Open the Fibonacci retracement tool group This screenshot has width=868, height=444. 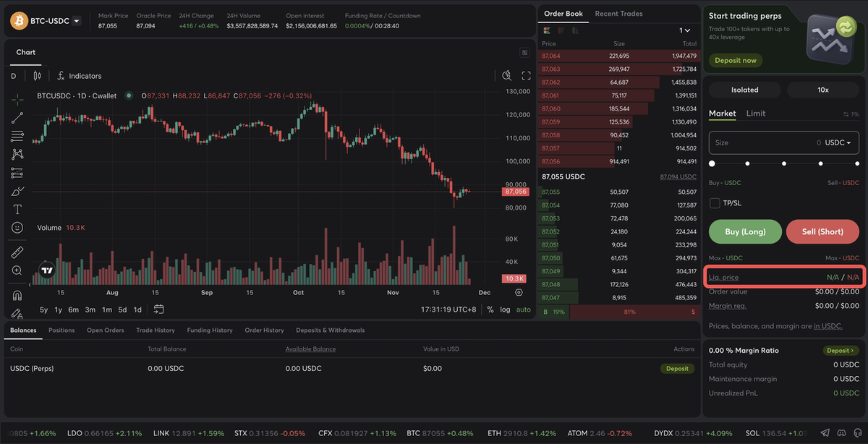pos(17,136)
